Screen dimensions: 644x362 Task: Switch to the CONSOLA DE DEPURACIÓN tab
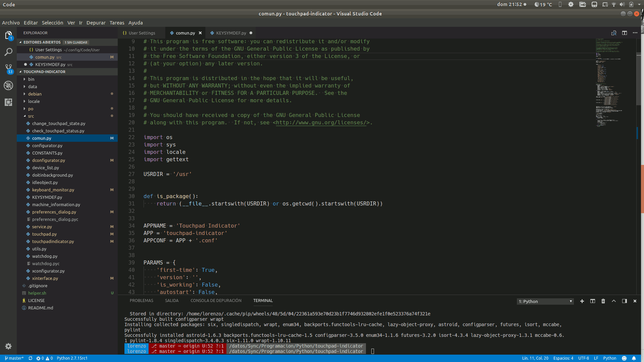tap(216, 301)
